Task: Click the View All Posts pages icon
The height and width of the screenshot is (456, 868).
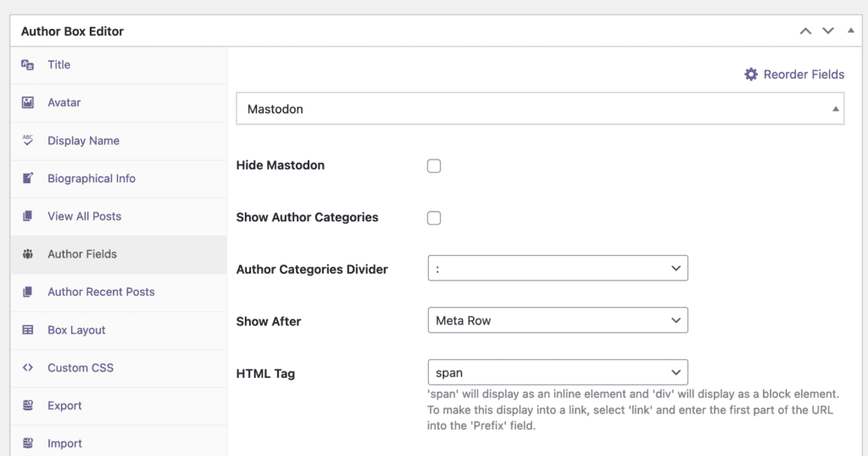Action: tap(28, 216)
